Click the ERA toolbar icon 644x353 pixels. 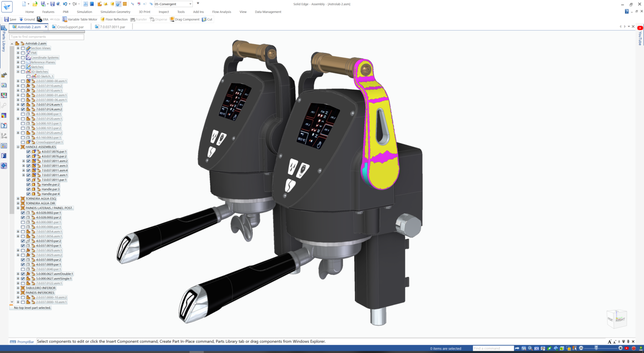42,19
